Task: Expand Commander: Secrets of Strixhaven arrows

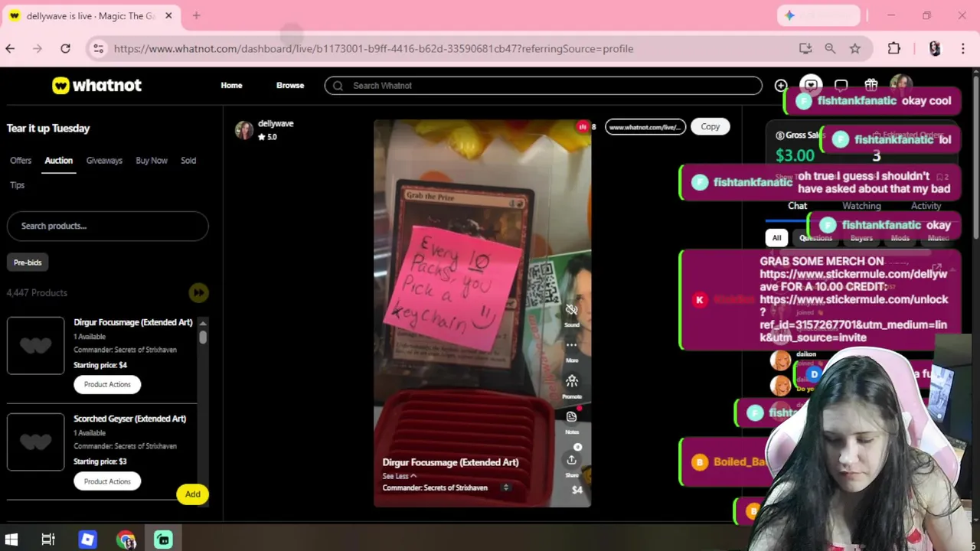Action: 505,487
